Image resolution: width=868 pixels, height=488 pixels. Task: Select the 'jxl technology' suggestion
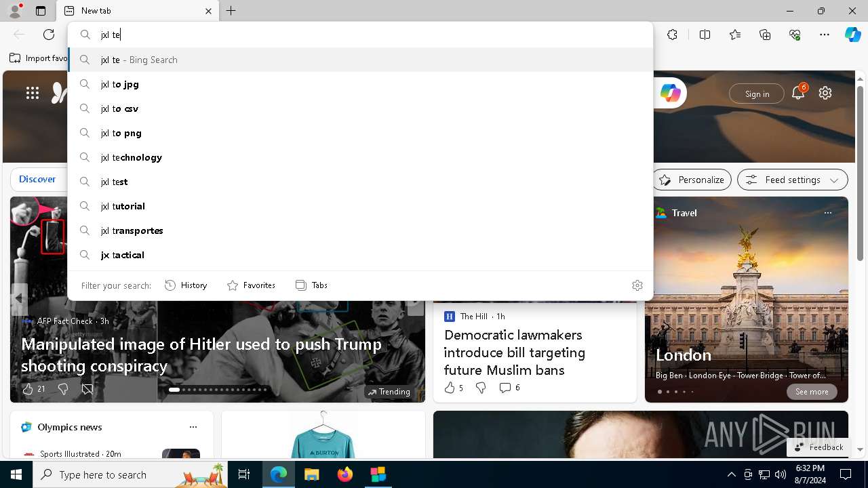coord(360,157)
